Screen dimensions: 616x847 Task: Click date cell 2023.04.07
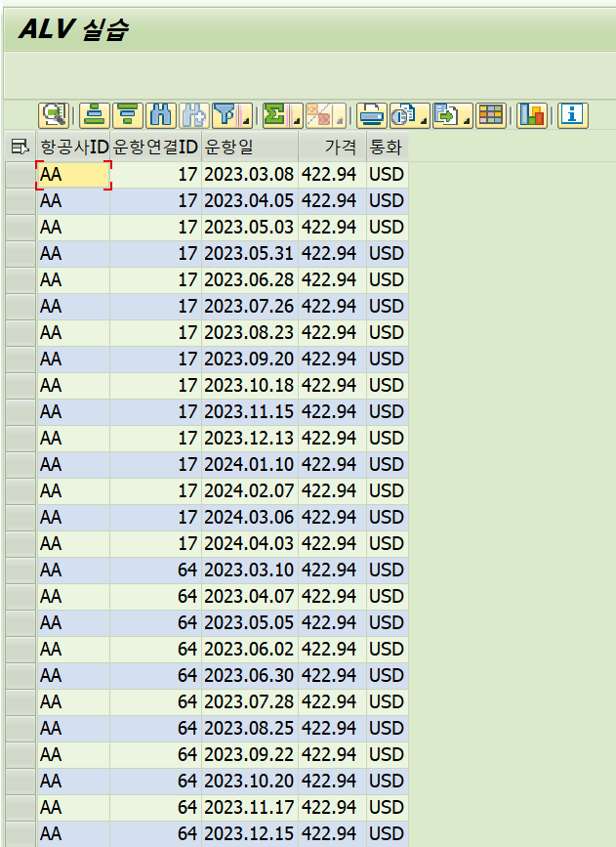click(249, 596)
